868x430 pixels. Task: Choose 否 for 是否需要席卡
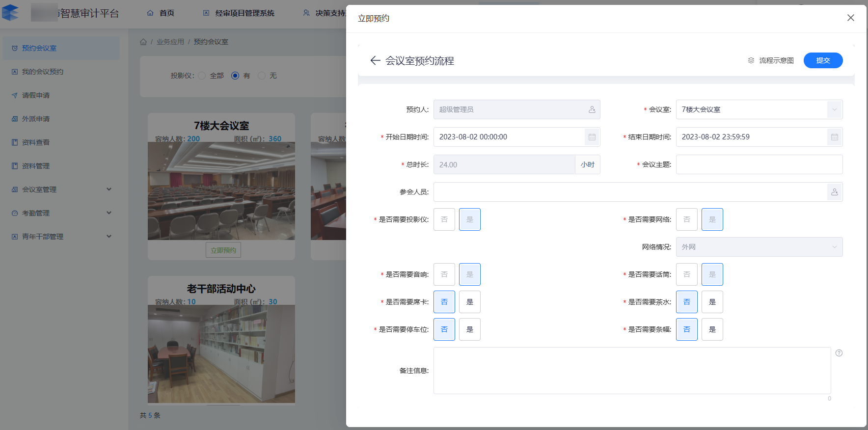coord(444,302)
